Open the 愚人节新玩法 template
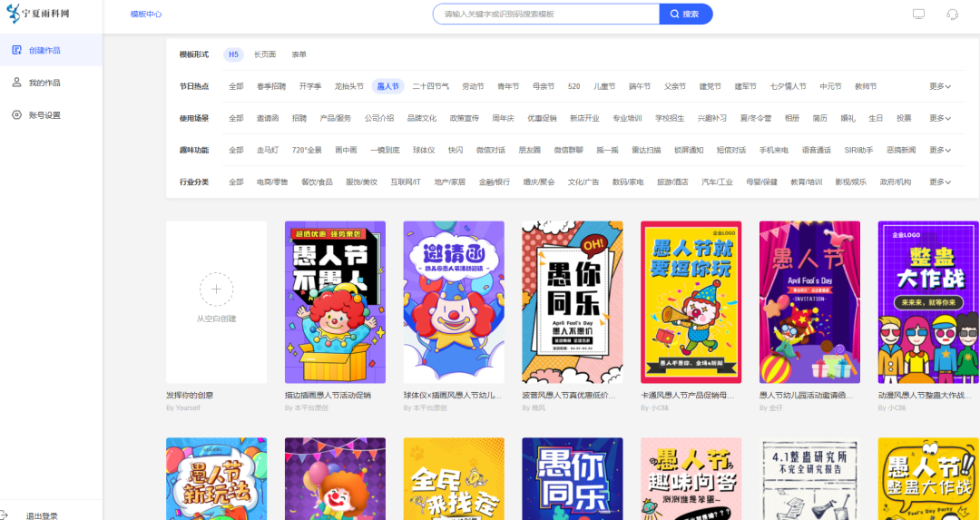 [216, 479]
